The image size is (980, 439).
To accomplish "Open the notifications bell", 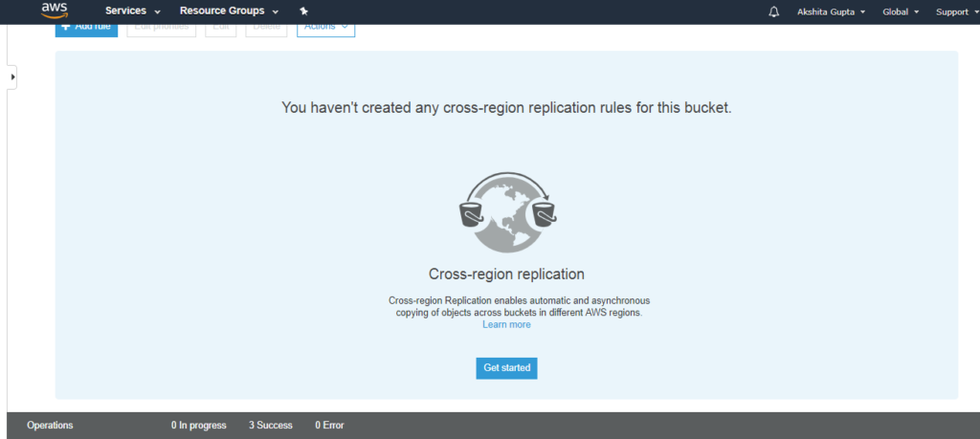I will coord(773,11).
